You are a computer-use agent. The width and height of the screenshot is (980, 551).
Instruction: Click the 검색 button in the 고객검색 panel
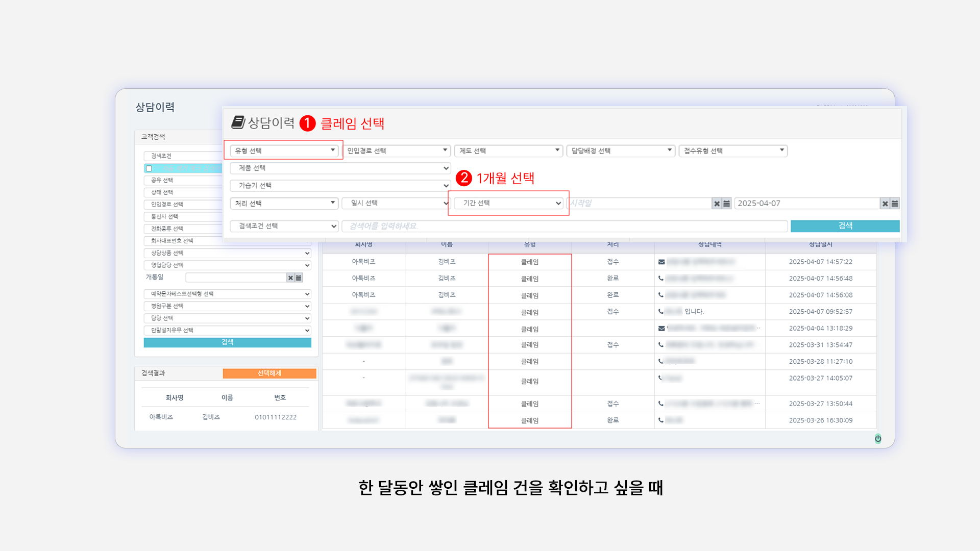click(x=227, y=342)
